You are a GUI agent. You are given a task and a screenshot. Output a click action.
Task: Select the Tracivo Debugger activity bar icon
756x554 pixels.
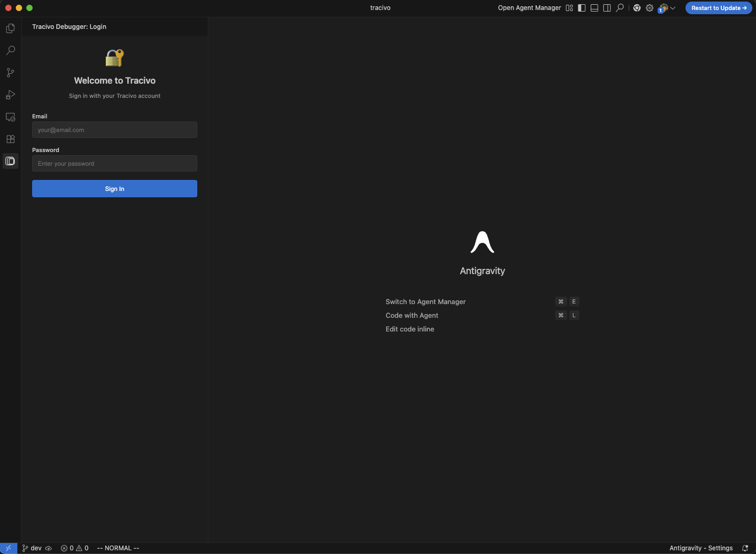coord(11,161)
